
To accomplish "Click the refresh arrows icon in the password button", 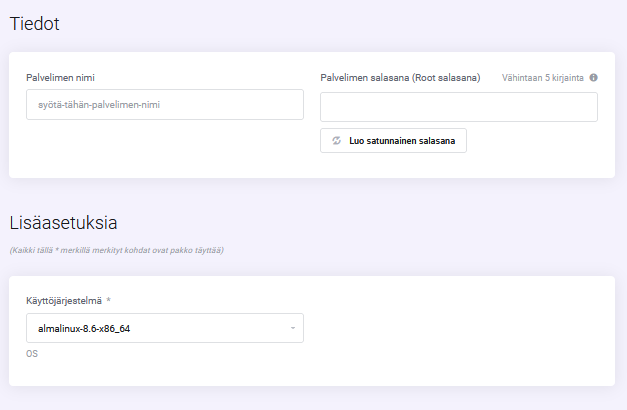I will coord(336,141).
